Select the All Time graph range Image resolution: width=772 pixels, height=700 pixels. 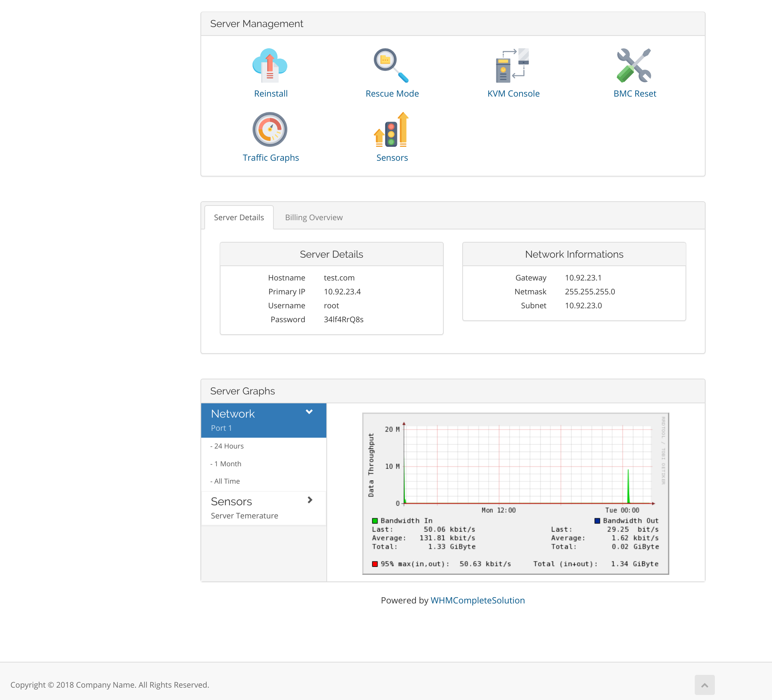point(225,481)
